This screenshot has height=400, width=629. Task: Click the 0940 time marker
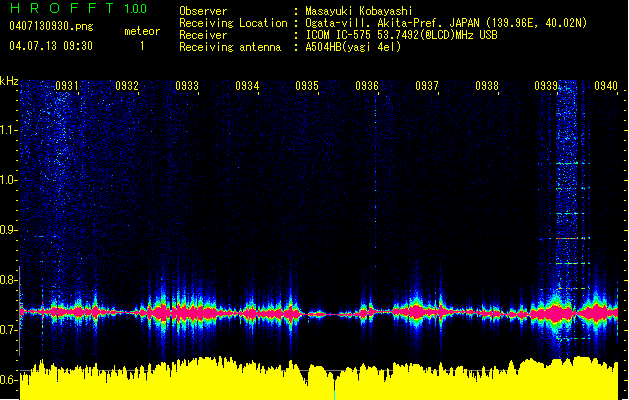coord(606,86)
